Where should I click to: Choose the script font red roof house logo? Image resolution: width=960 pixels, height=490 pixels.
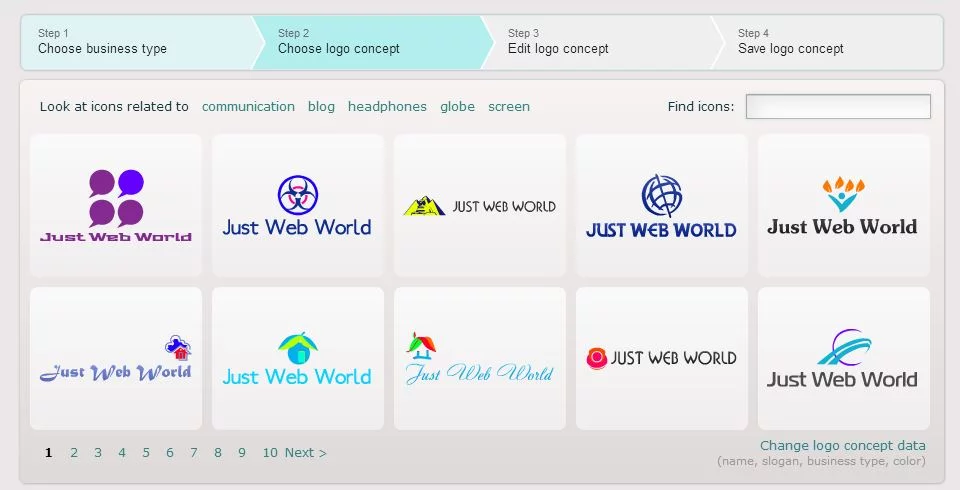pyautogui.click(x=479, y=358)
